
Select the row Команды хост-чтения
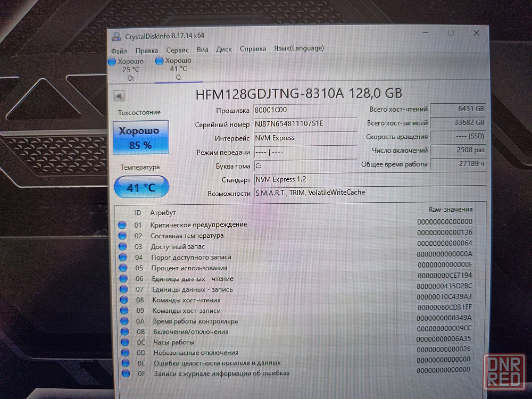tap(295, 298)
